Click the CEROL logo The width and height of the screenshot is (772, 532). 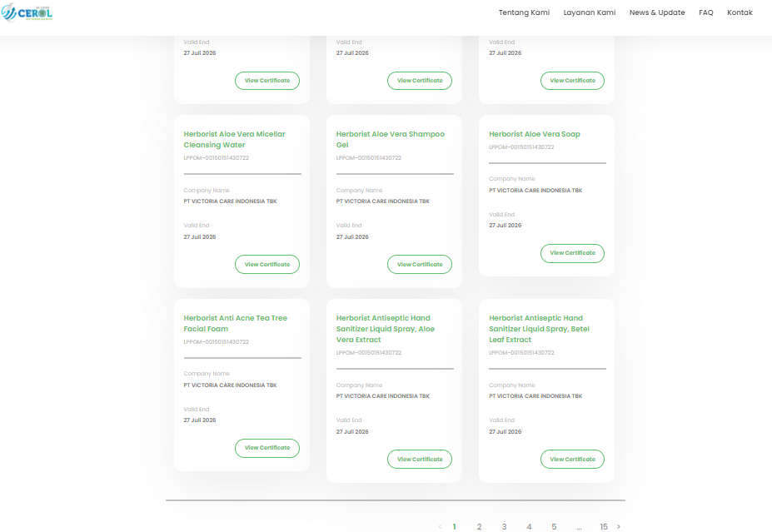coord(27,12)
